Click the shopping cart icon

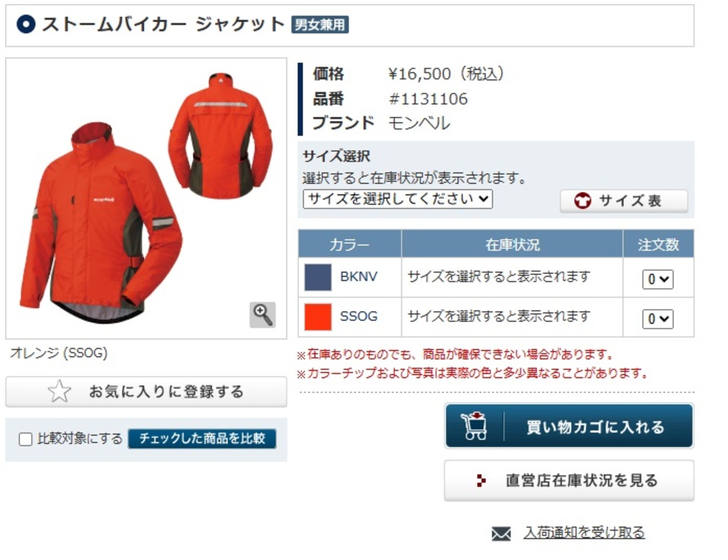click(474, 426)
